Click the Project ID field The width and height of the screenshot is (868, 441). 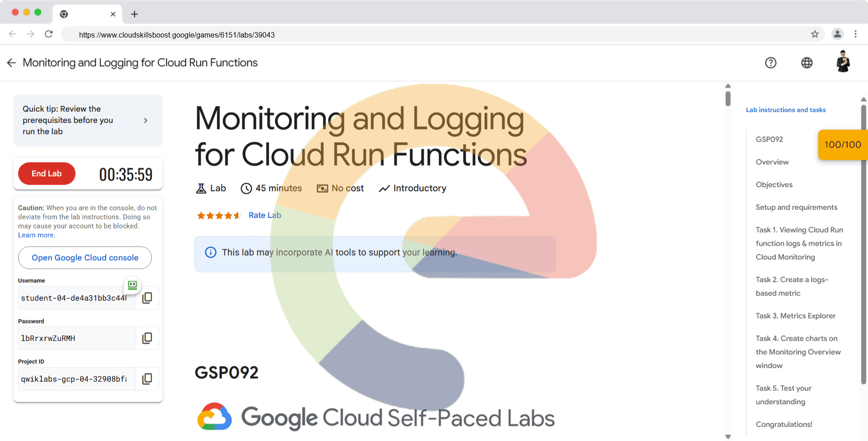(x=77, y=379)
